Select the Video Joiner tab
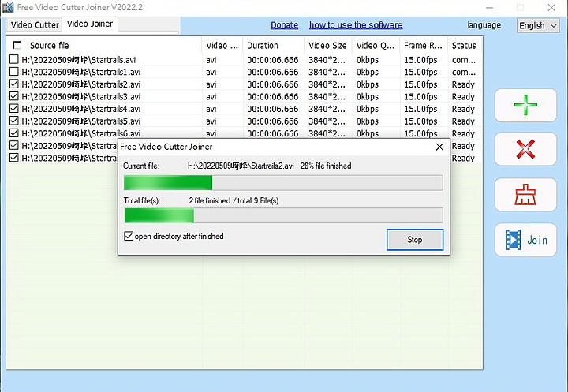The width and height of the screenshot is (568, 392). (x=90, y=24)
